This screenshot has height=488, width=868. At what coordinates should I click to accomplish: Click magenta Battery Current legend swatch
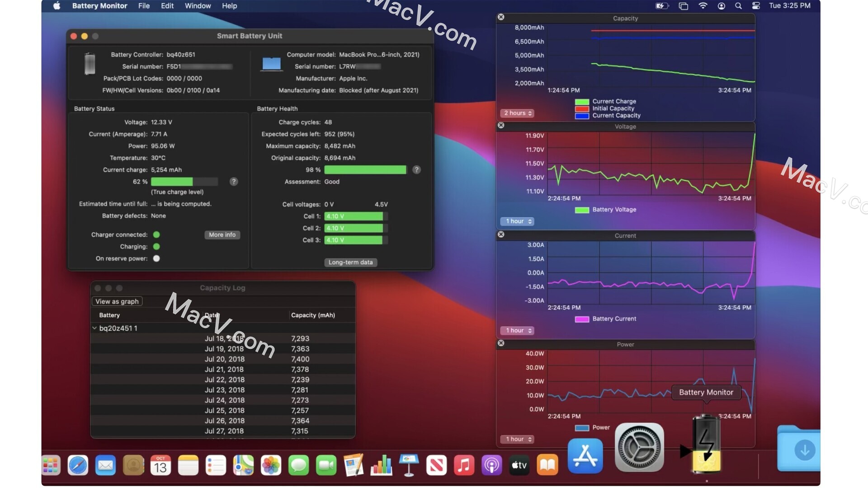(x=582, y=319)
